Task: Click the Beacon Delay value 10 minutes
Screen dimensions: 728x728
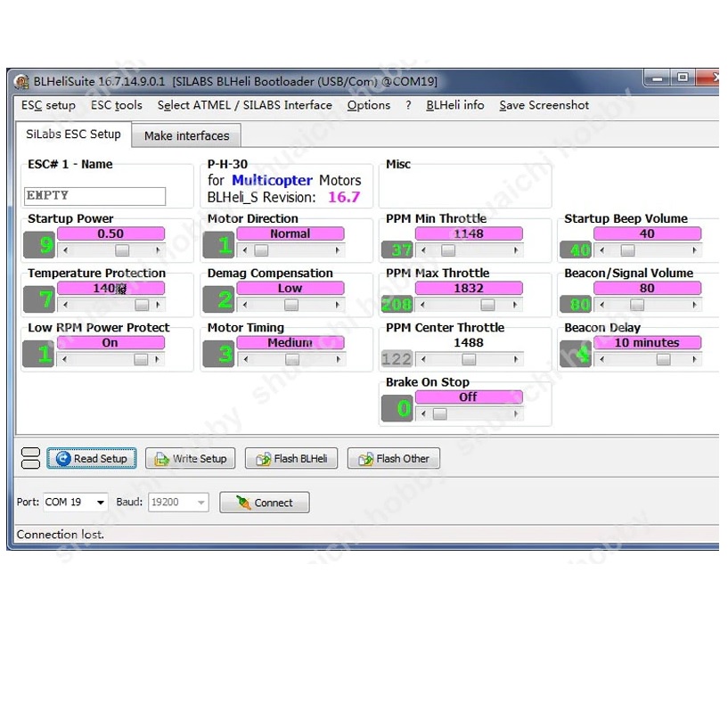Action: pos(647,343)
